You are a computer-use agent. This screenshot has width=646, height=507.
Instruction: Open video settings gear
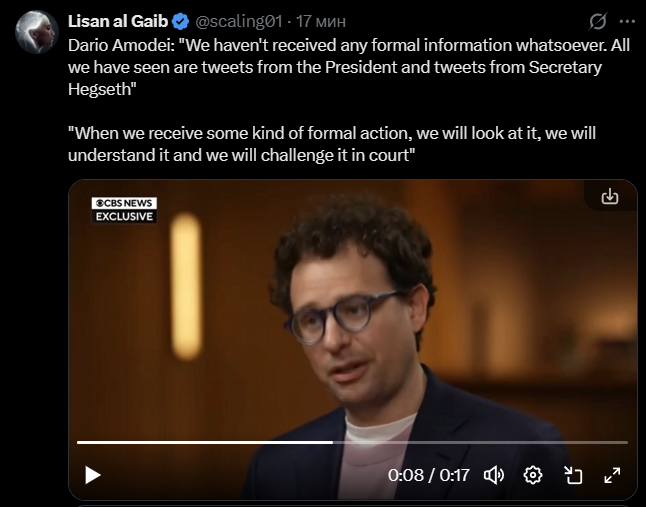(x=533, y=475)
